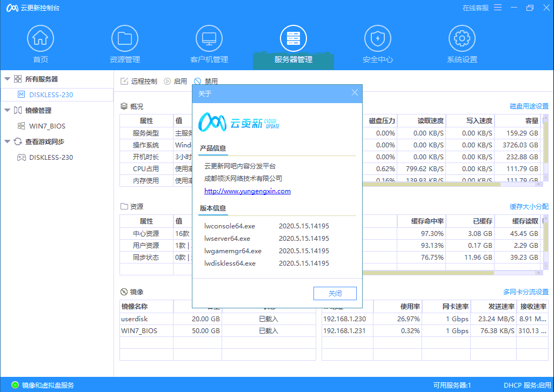The height and width of the screenshot is (392, 554).
Task: Click DHCP 服务 status text
Action: tap(527, 385)
